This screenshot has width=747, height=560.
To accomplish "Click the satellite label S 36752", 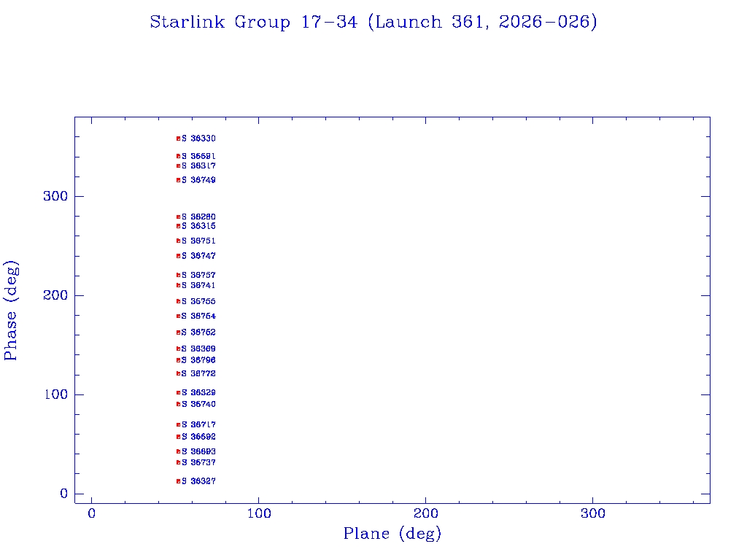I will pos(198,332).
